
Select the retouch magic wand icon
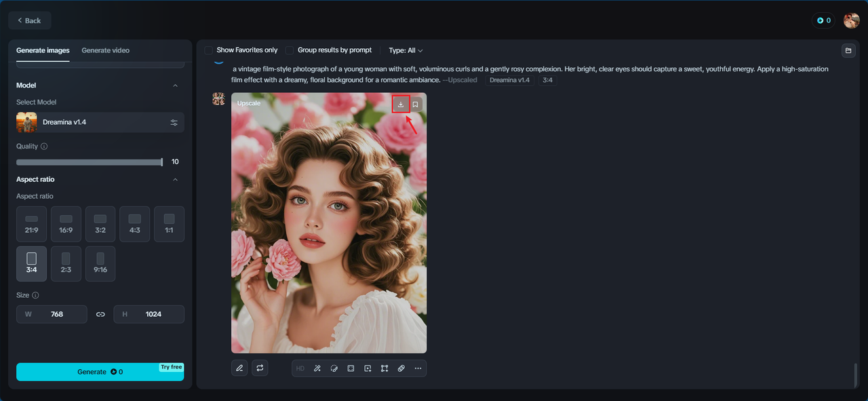point(317,368)
